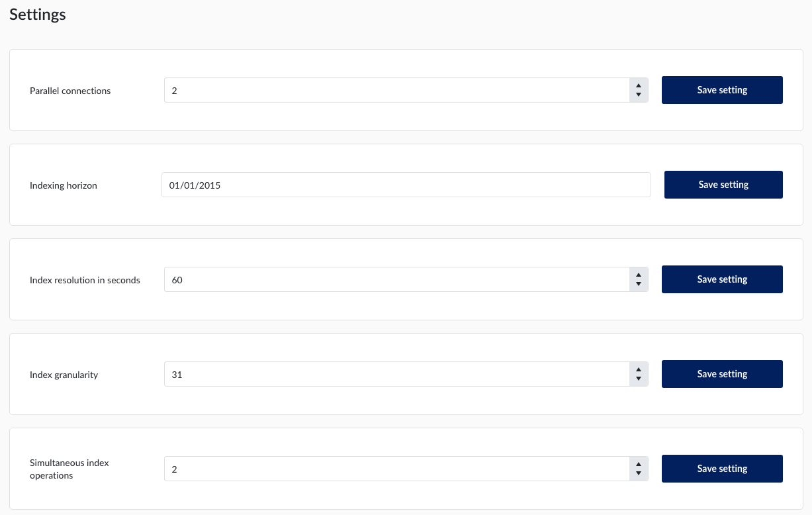812x515 pixels.
Task: Click the up arrow on Index granularity stepper
Action: (638, 370)
